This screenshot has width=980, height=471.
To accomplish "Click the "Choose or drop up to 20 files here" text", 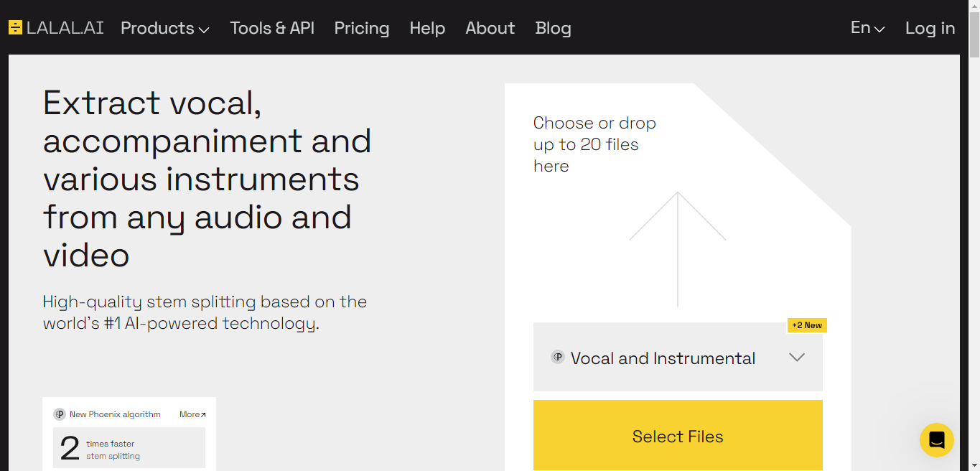I will (594, 144).
